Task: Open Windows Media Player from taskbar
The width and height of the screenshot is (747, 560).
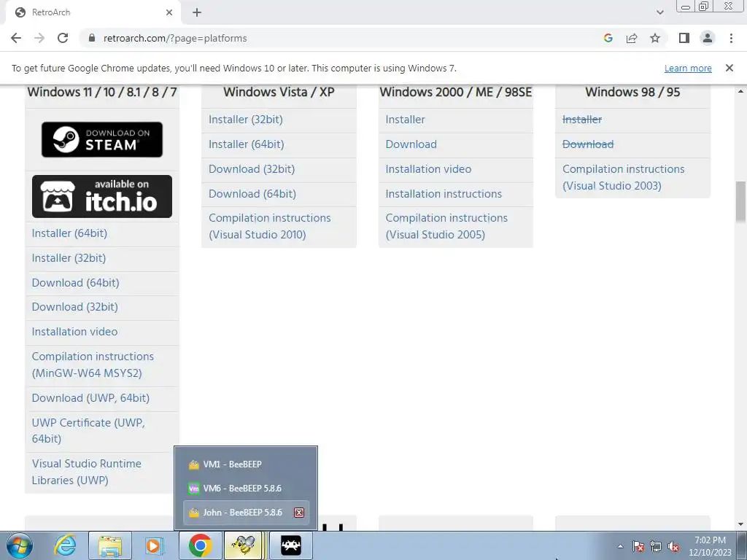Action: [155, 545]
